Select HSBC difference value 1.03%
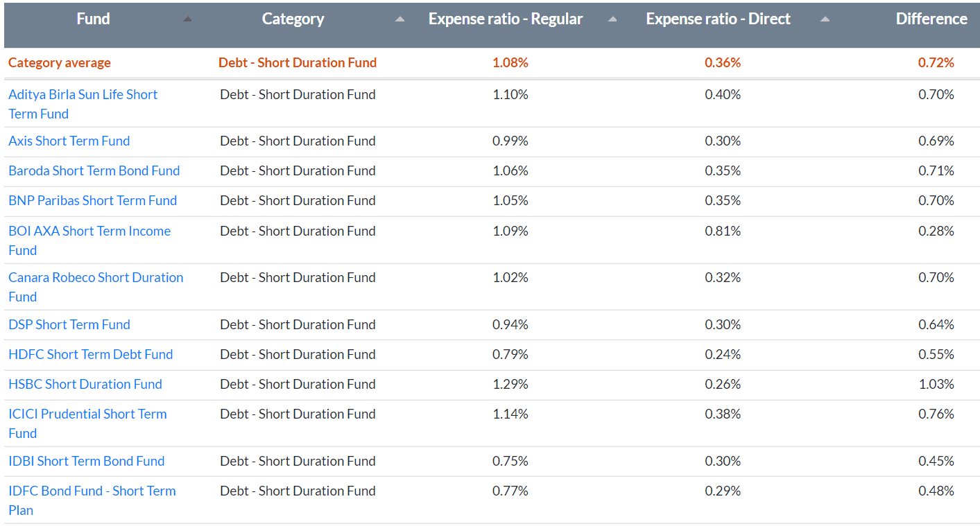This screenshot has width=980, height=526. 936,384
